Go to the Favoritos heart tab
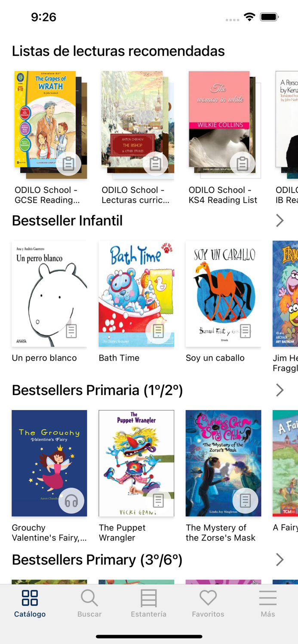Screen dimensions: 298x644 pos(208,603)
